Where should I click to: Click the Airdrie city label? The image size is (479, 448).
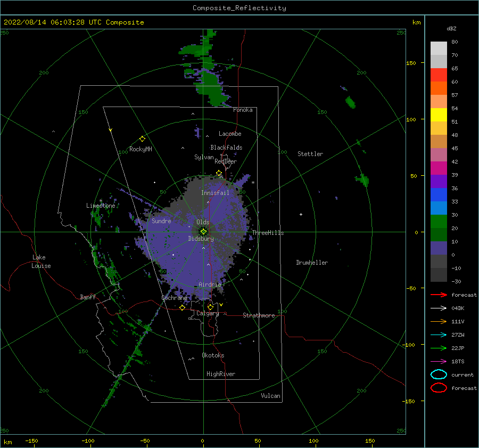[210, 284]
